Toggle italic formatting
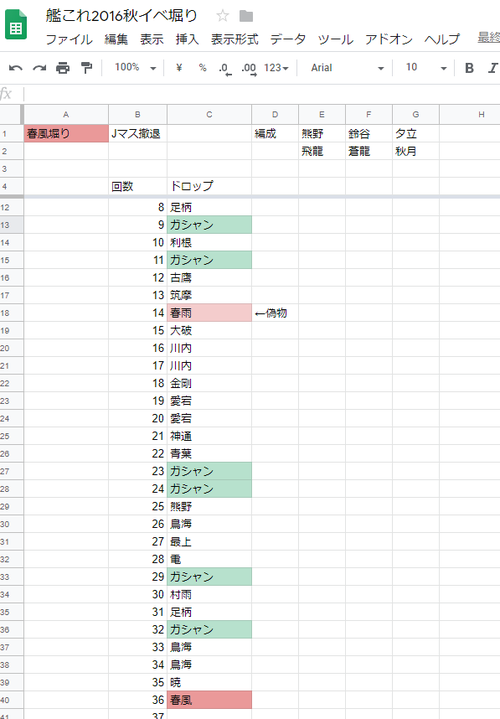The height and width of the screenshot is (719, 500). coord(493,68)
